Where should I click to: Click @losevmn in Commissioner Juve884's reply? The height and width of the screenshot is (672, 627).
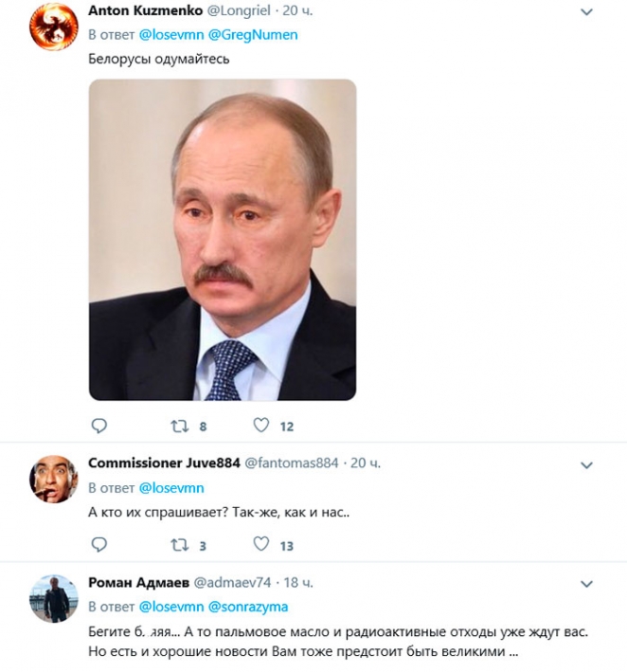pos(171,488)
